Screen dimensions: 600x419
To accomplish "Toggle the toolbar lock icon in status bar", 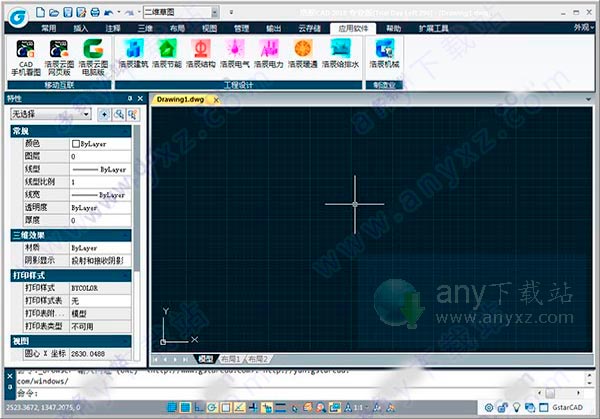I will (x=503, y=408).
